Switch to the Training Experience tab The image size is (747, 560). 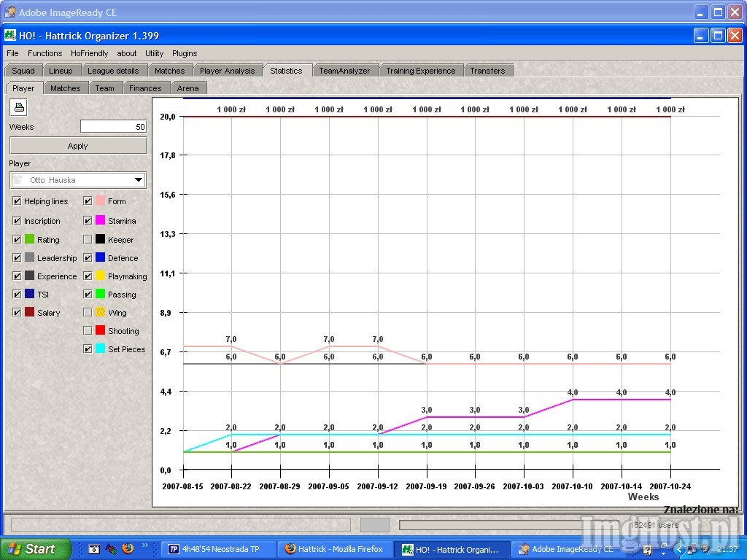421,71
